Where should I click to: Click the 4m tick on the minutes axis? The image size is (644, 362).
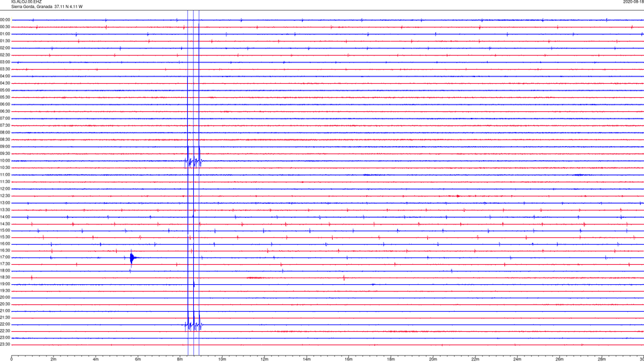[96, 359]
